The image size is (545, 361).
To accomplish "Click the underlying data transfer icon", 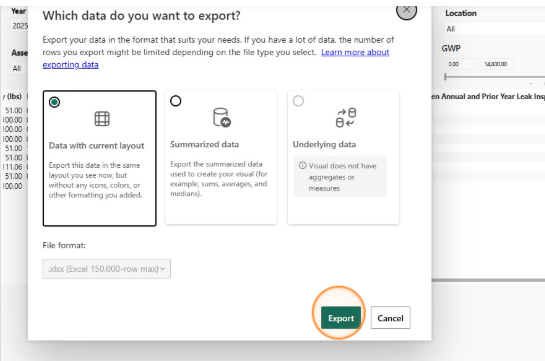I will tap(346, 117).
